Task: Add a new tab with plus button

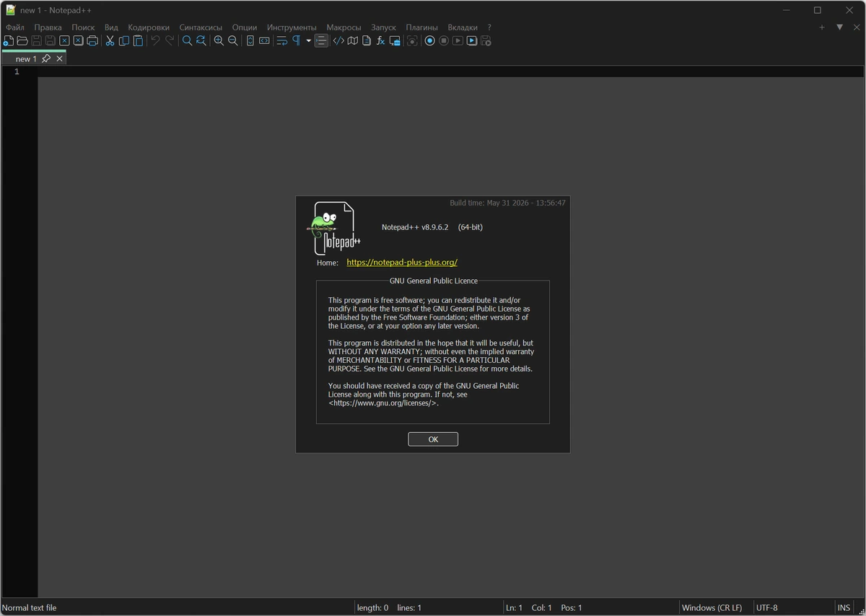Action: click(821, 27)
